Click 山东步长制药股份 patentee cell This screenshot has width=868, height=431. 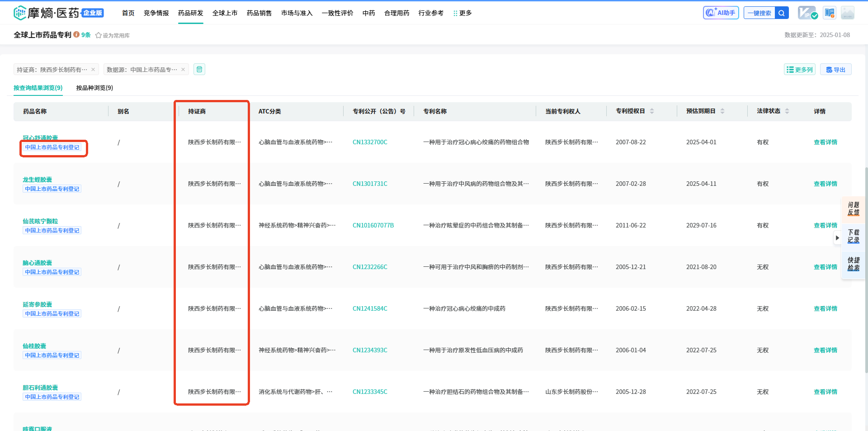[x=571, y=392]
